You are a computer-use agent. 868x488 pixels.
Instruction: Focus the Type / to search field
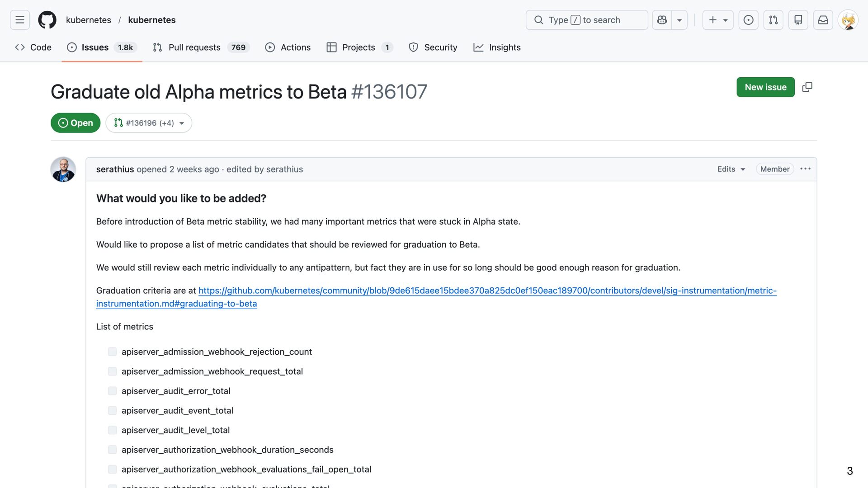(586, 20)
